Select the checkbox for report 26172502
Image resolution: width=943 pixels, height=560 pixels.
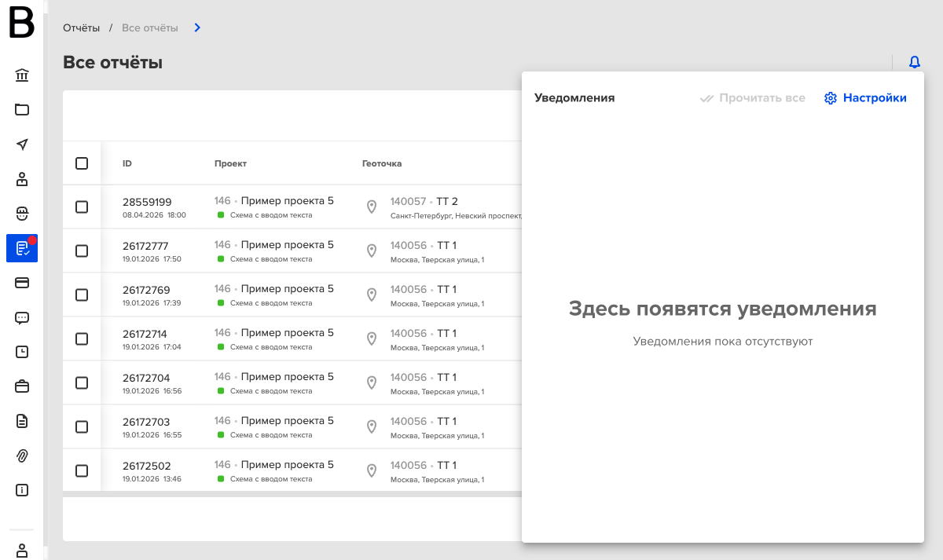tap(82, 471)
